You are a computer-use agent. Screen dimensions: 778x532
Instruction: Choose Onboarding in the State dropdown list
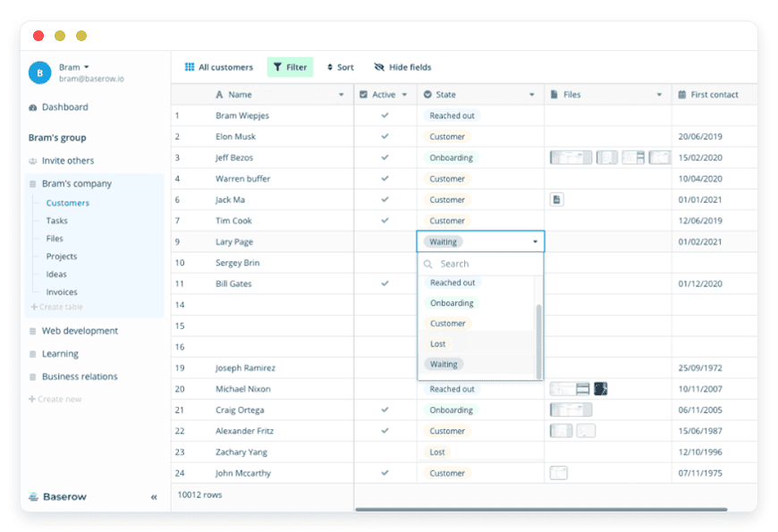[452, 303]
